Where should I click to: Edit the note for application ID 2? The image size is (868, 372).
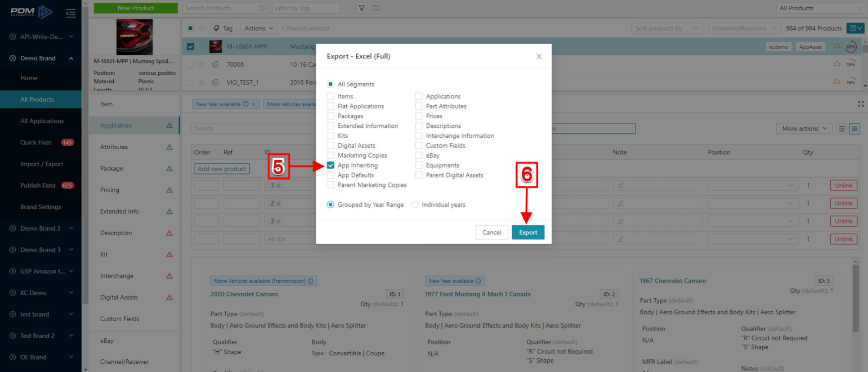tap(621, 203)
